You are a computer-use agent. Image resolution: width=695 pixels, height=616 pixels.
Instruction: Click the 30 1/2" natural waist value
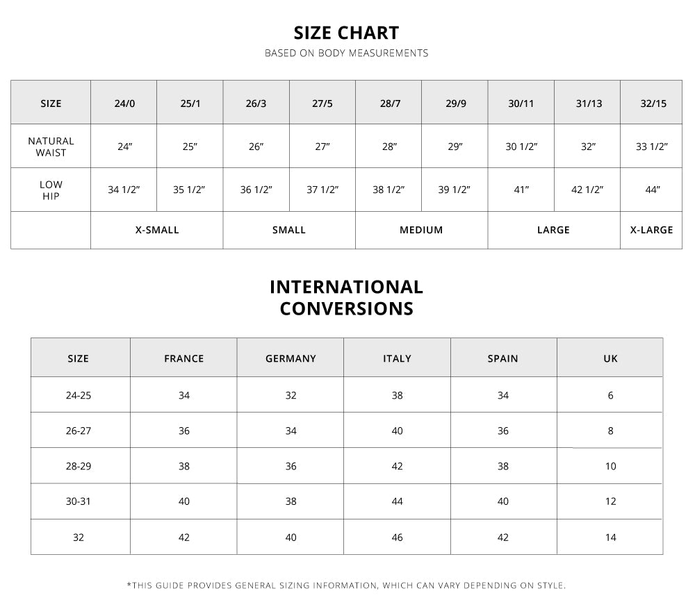tap(521, 147)
